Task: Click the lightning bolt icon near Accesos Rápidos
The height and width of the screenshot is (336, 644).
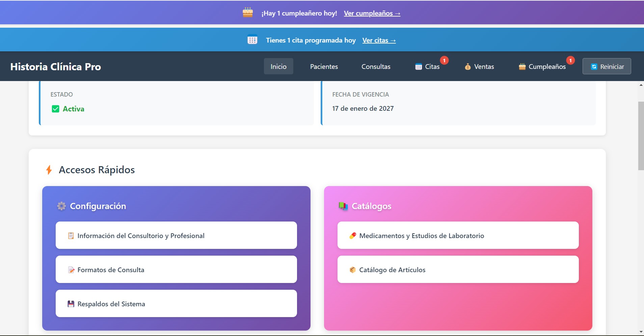Action: [x=49, y=170]
